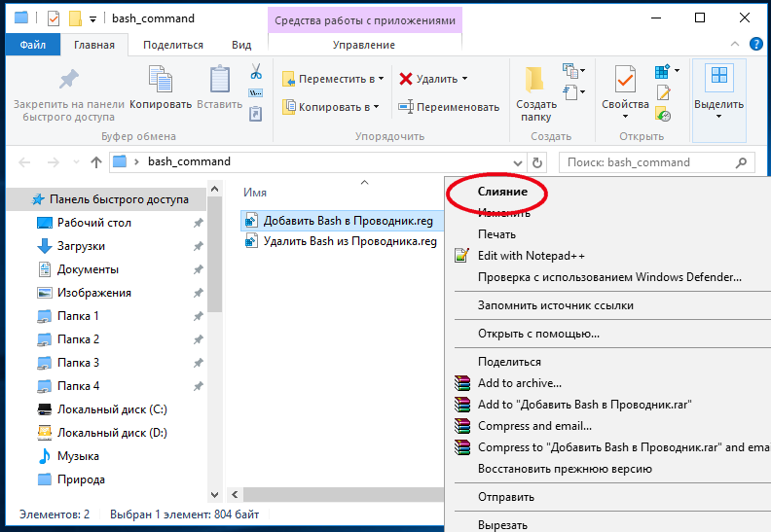This screenshot has width=771, height=532.
Task: Switch to Вид tab
Action: pyautogui.click(x=241, y=45)
